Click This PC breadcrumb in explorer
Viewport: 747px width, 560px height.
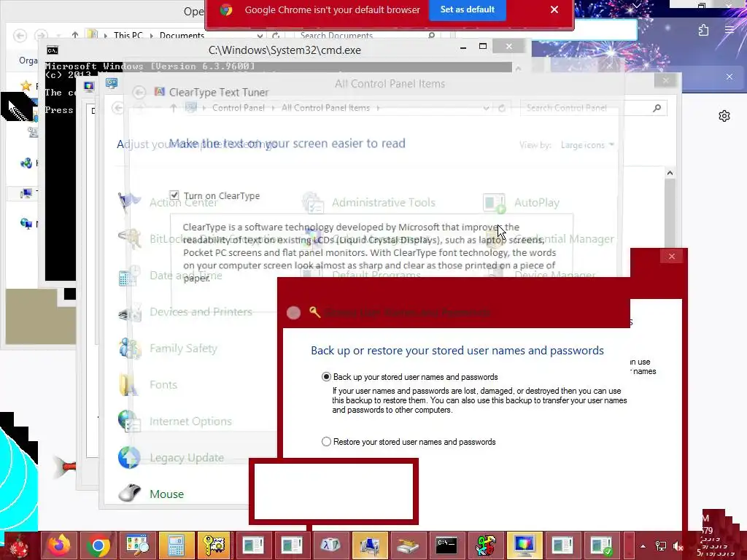click(x=128, y=35)
